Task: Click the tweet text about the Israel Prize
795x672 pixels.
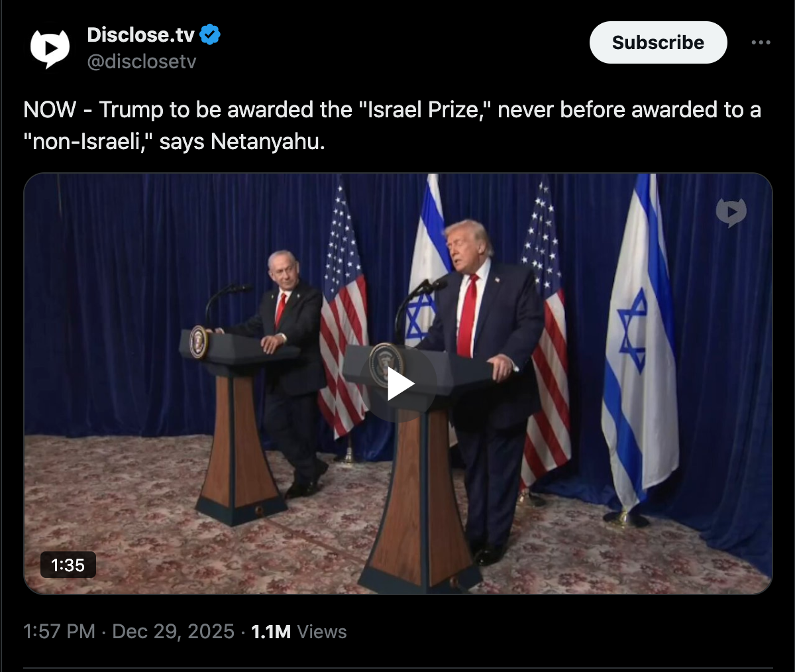Action: click(392, 125)
